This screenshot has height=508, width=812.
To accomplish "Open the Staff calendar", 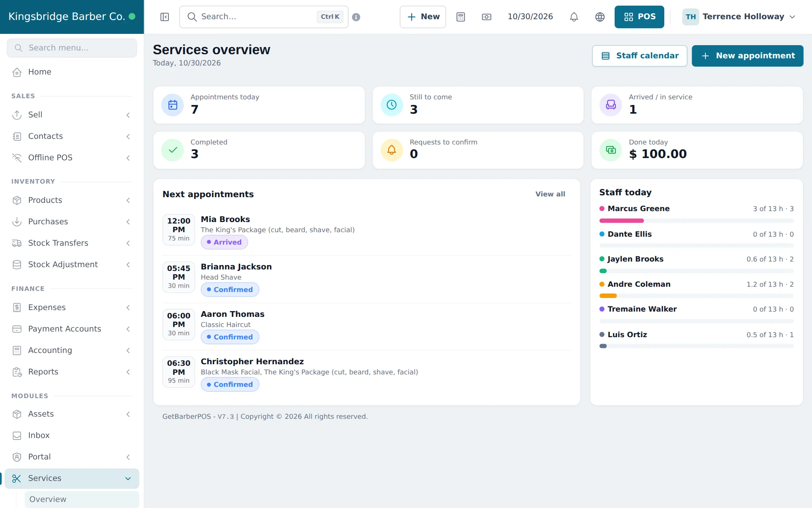I will [639, 56].
